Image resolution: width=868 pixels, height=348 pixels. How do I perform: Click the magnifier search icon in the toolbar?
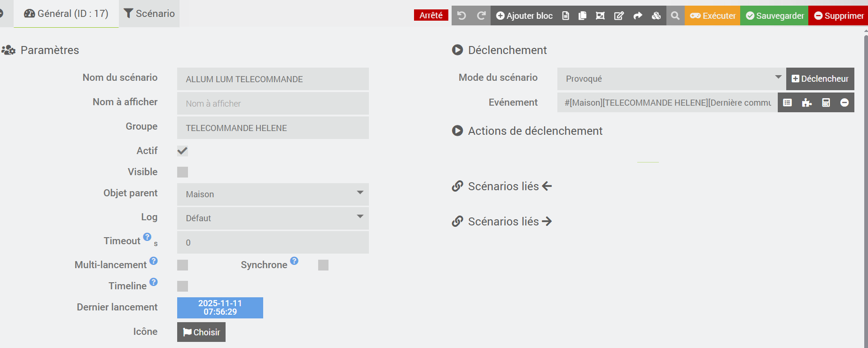click(x=675, y=15)
